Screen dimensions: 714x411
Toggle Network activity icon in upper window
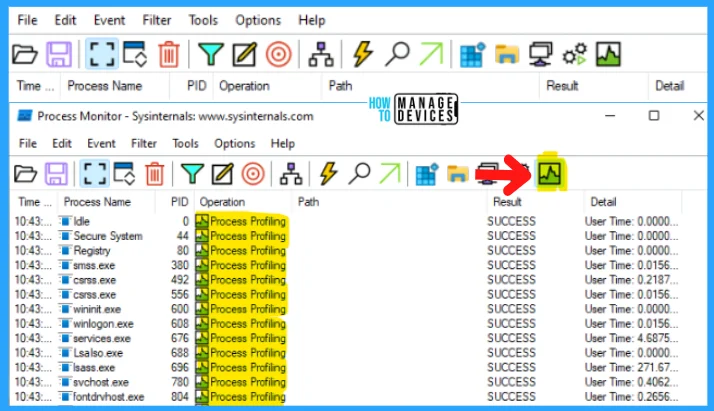541,54
